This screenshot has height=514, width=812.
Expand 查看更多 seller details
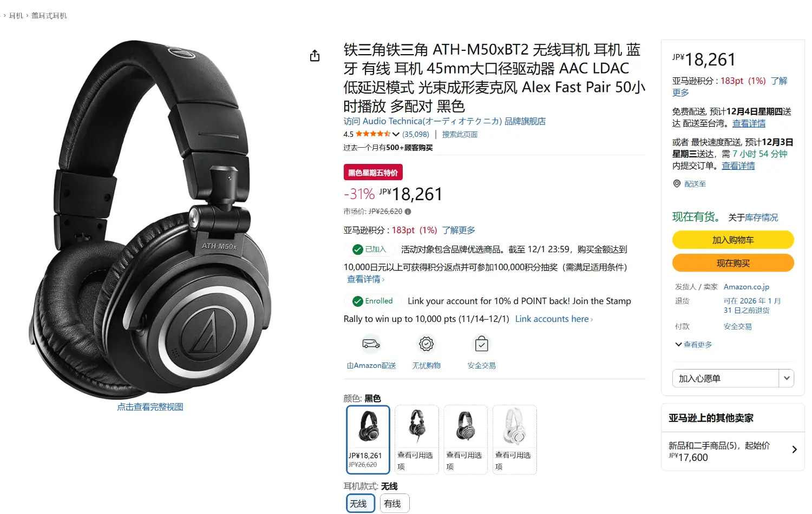[693, 345]
